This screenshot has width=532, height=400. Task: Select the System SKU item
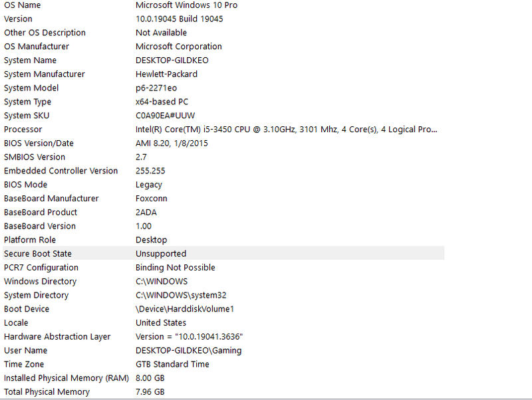[x=27, y=116]
